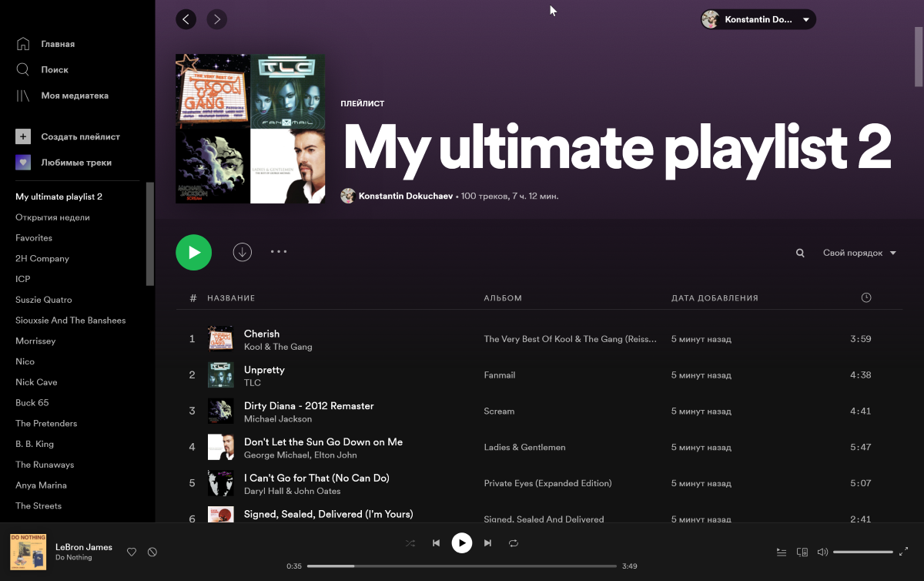Play the playlist with the green play button
The height and width of the screenshot is (581, 924).
click(193, 252)
